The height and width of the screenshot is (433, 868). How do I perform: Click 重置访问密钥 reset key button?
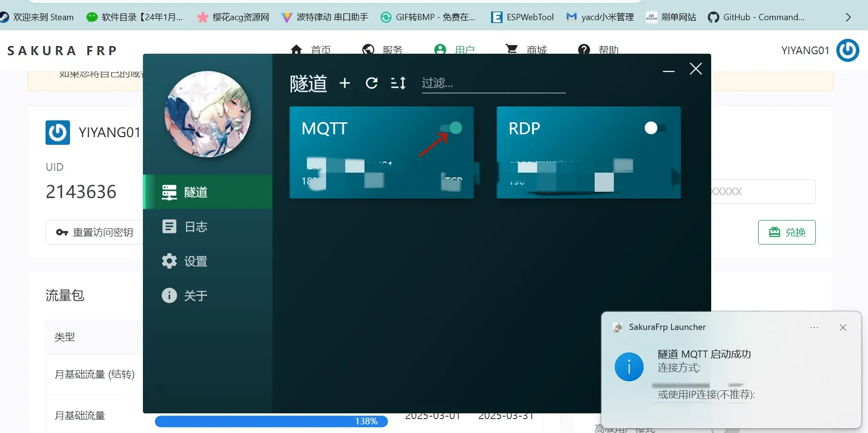94,232
